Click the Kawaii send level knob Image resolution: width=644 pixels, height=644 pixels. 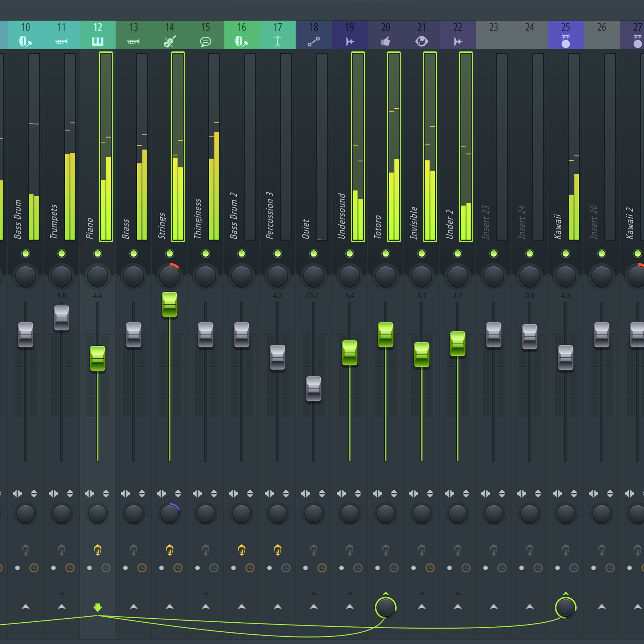coord(566,607)
